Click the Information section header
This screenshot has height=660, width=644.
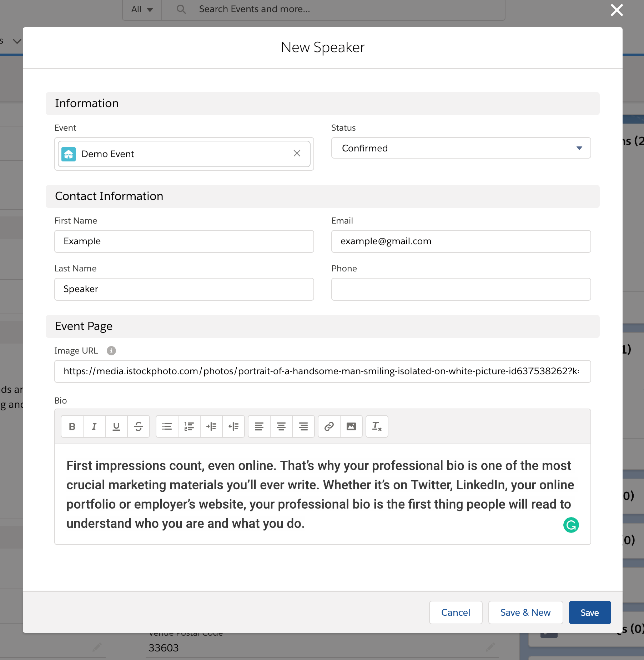322,104
